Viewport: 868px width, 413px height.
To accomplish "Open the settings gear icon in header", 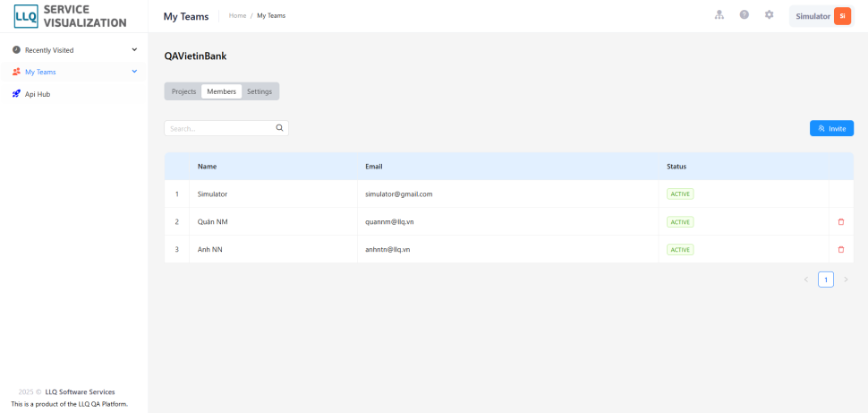I will pyautogui.click(x=769, y=15).
